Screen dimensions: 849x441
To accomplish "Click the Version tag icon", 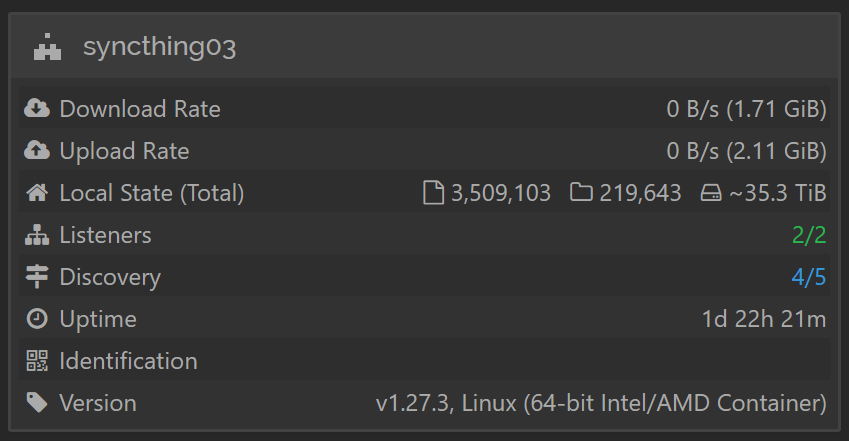I will (37, 403).
